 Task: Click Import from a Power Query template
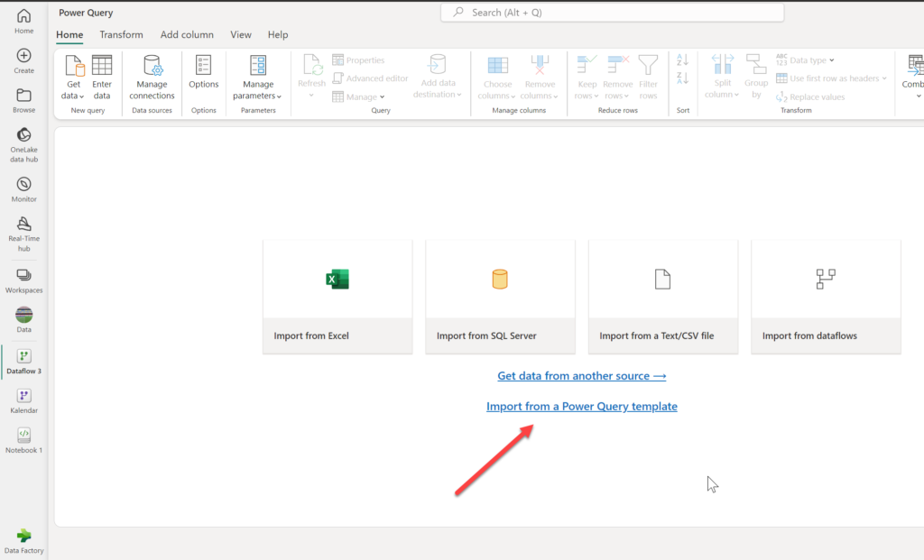click(582, 407)
